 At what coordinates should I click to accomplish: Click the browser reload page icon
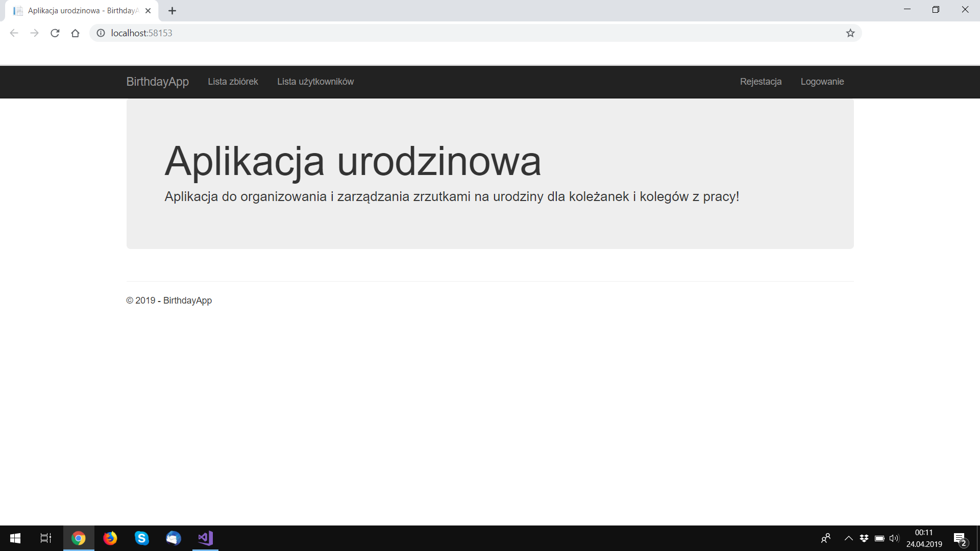tap(55, 33)
